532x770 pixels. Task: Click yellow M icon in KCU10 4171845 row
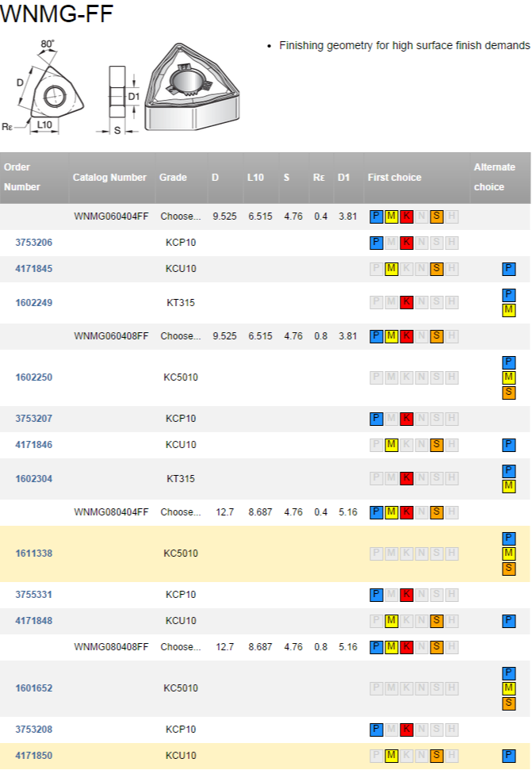[x=392, y=269]
